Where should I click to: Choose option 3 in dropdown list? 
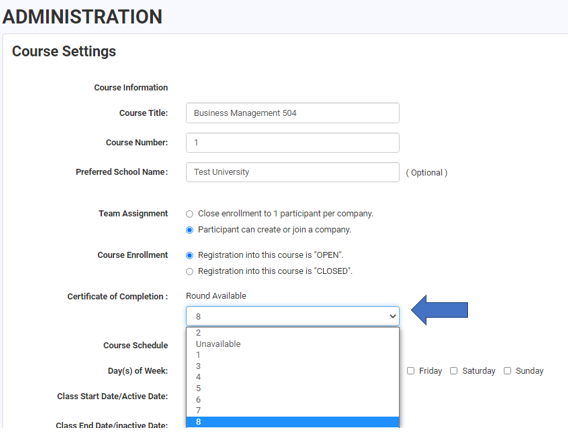pos(293,366)
